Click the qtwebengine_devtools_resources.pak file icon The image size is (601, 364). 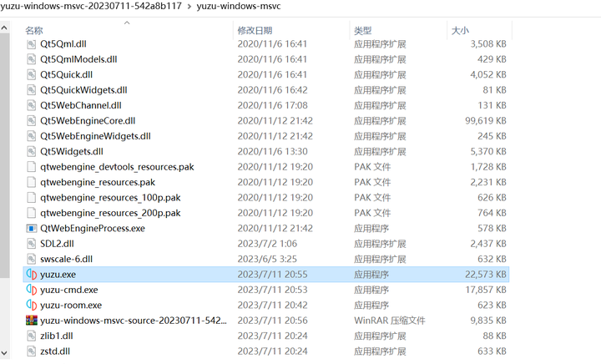32,167
